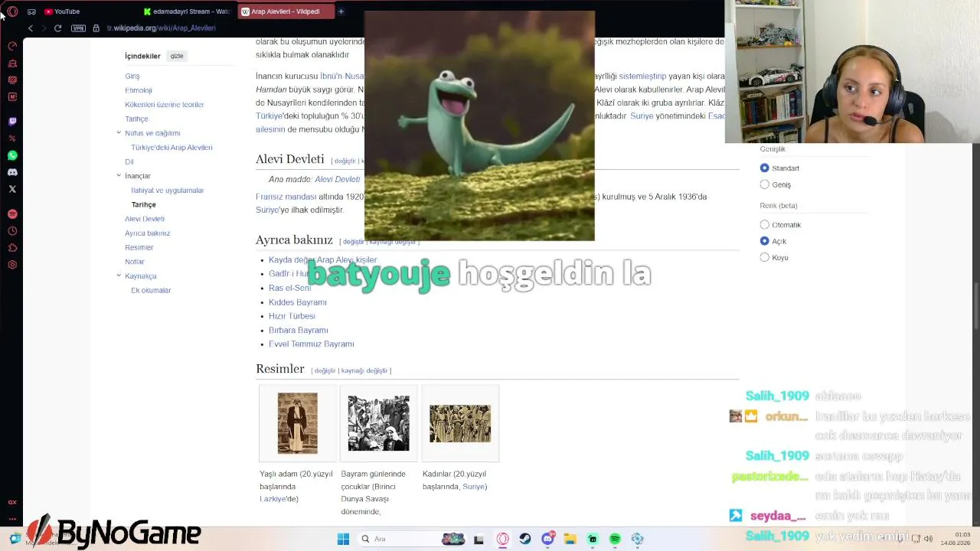Open the Opera main menu logo
Viewport: 980px width, 551px height.
pyautogui.click(x=12, y=11)
